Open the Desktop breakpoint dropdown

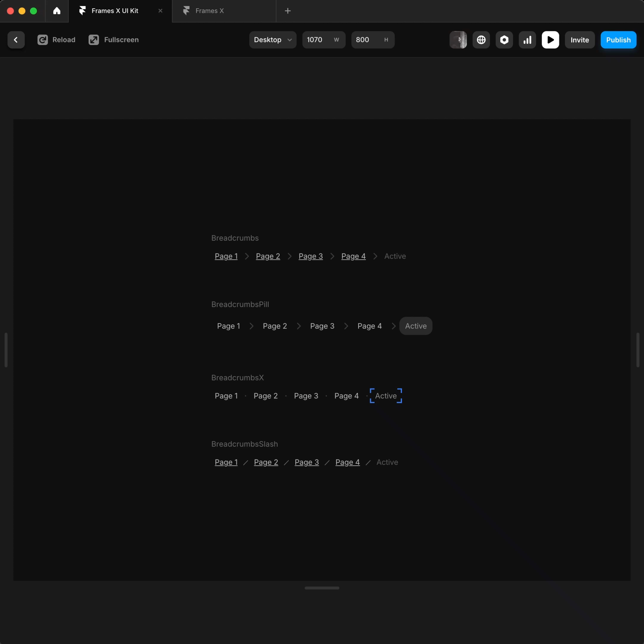(272, 40)
